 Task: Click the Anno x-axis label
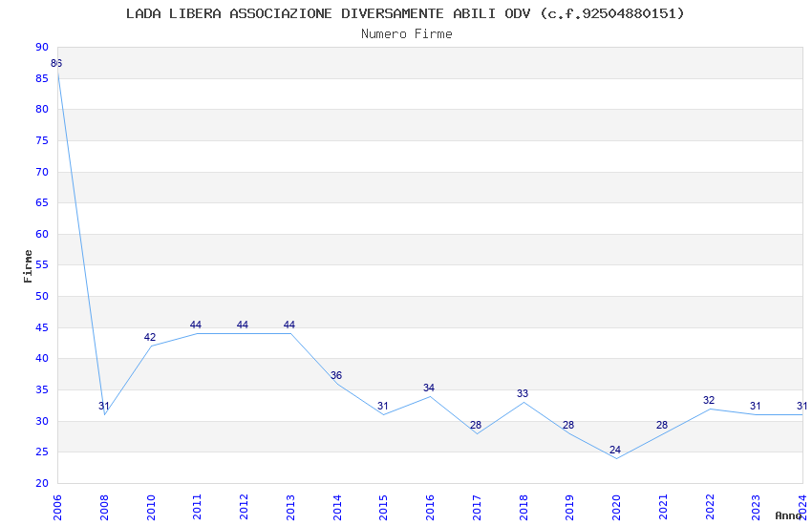tap(788, 515)
